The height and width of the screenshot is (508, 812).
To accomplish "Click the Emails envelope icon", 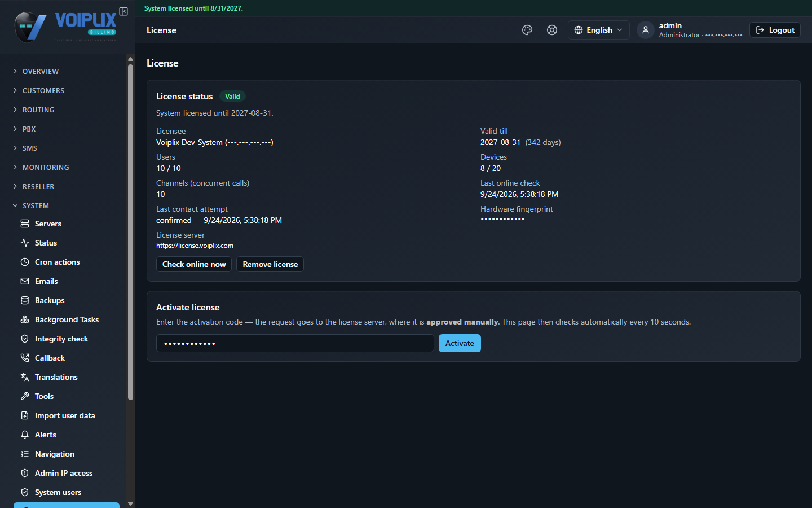I will tap(25, 281).
